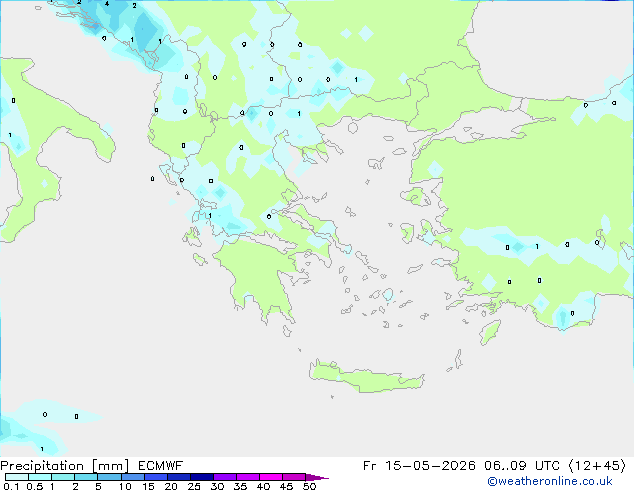Pick the 45–50 mm legend color swatch
The image size is (634, 490).
tap(294, 477)
